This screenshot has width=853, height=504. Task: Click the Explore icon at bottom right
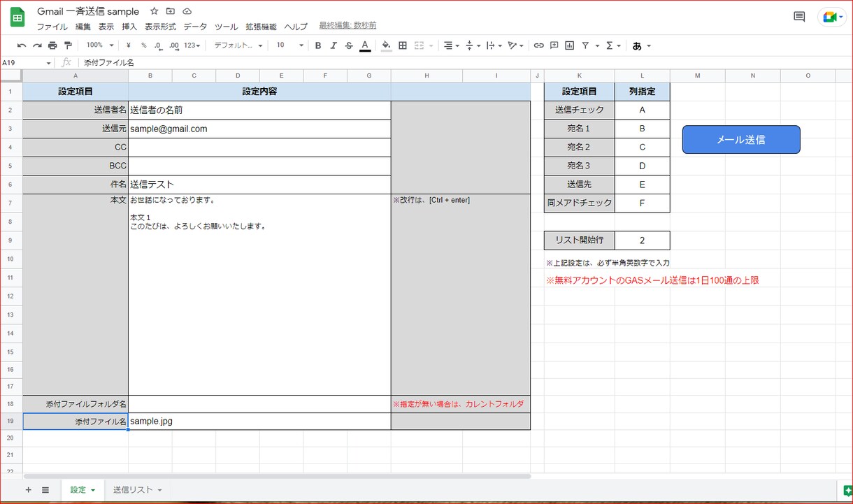click(x=847, y=490)
